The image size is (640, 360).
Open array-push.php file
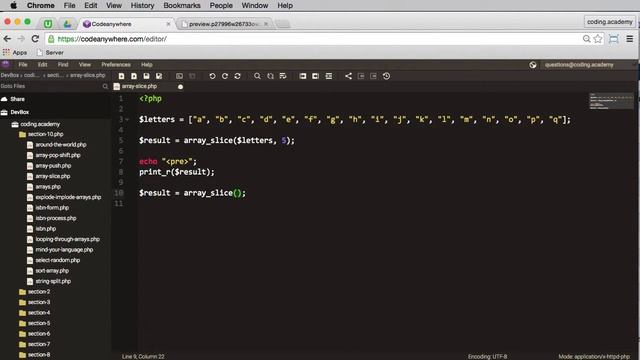tap(53, 166)
